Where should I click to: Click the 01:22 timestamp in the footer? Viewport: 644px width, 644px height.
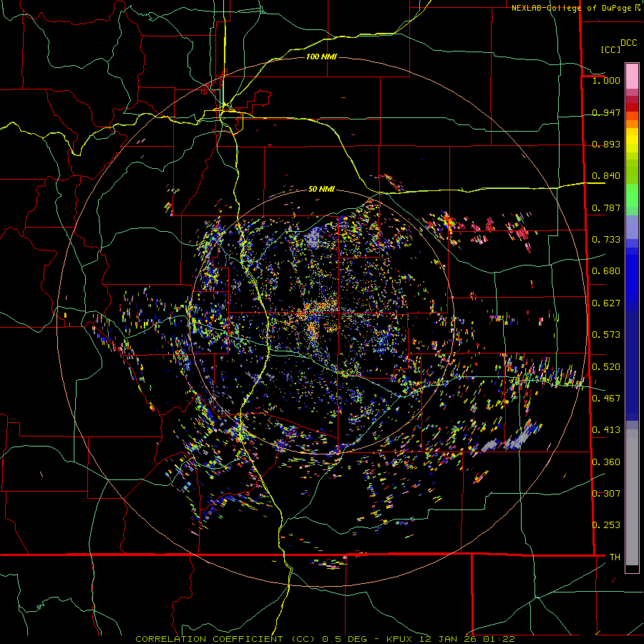(499, 639)
